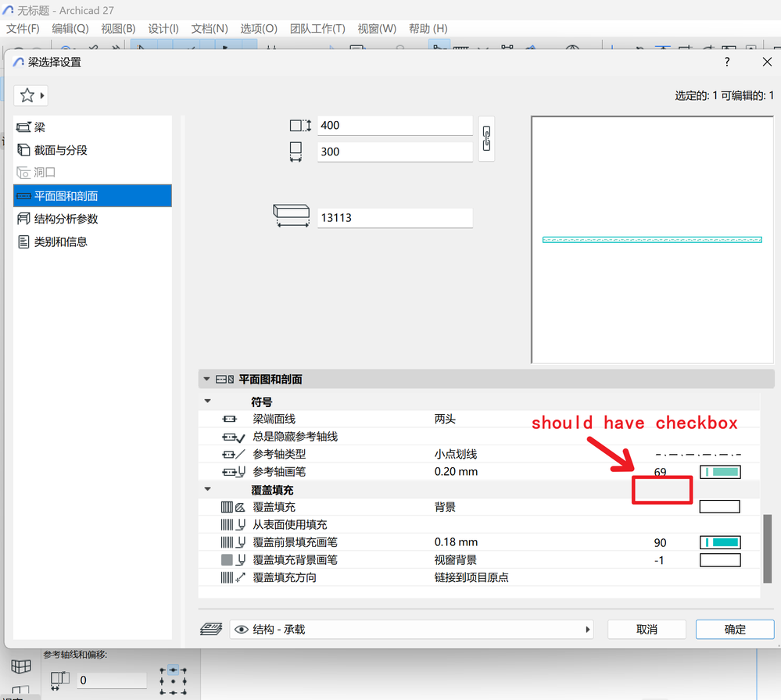The height and width of the screenshot is (700, 781).
Task: Open the 视图(B) menu
Action: [118, 28]
